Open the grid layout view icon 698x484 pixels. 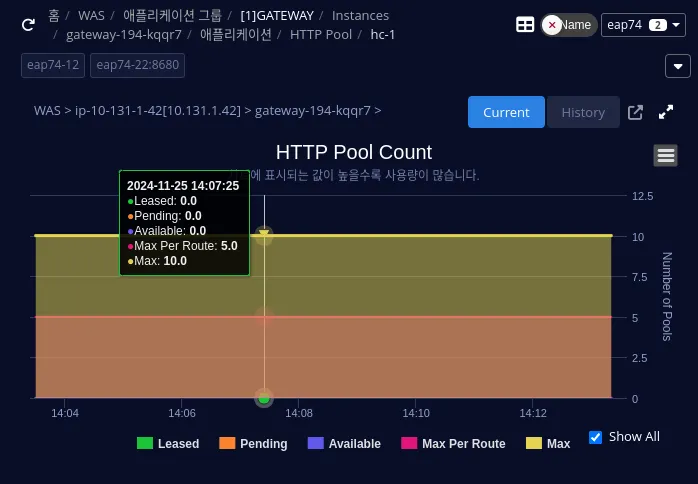(x=525, y=25)
